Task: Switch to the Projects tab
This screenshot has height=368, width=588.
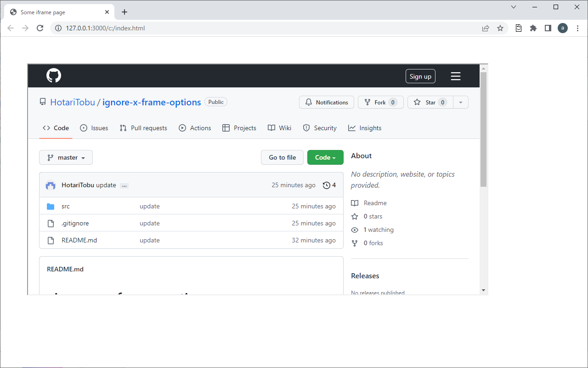Action: coord(239,128)
